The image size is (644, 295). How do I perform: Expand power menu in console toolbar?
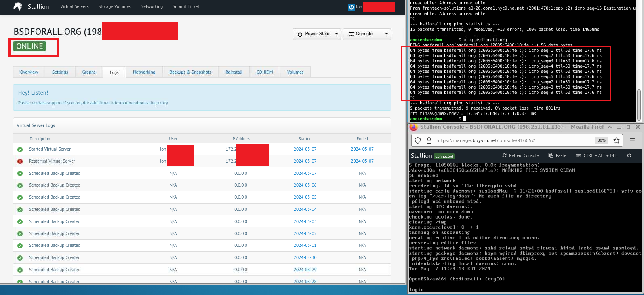tap(632, 156)
